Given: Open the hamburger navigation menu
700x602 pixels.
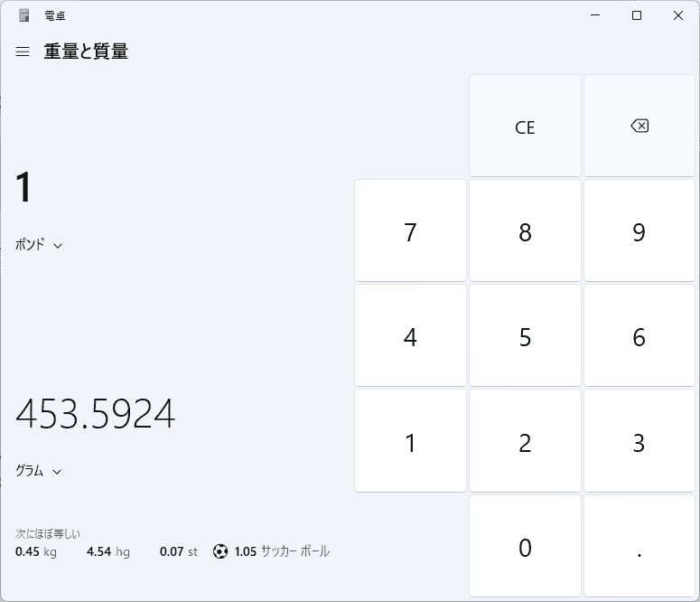Looking at the screenshot, I should pyautogui.click(x=23, y=52).
